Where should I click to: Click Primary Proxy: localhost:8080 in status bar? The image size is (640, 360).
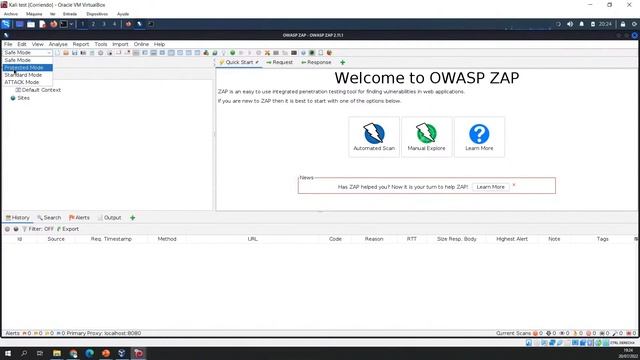coord(104,333)
